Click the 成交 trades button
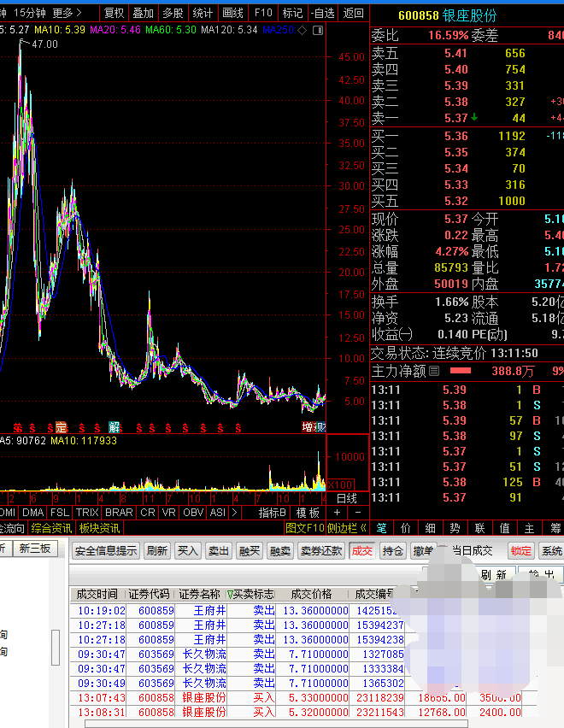The image size is (564, 728). click(x=362, y=551)
